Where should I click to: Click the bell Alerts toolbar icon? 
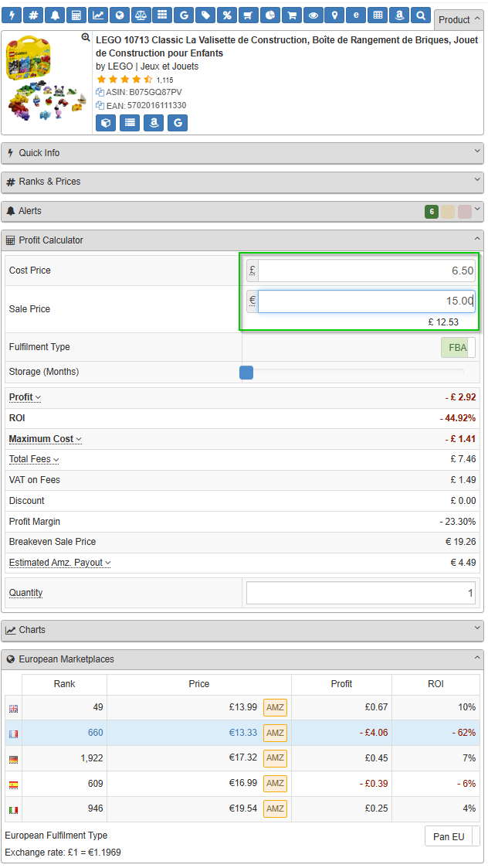coord(55,15)
